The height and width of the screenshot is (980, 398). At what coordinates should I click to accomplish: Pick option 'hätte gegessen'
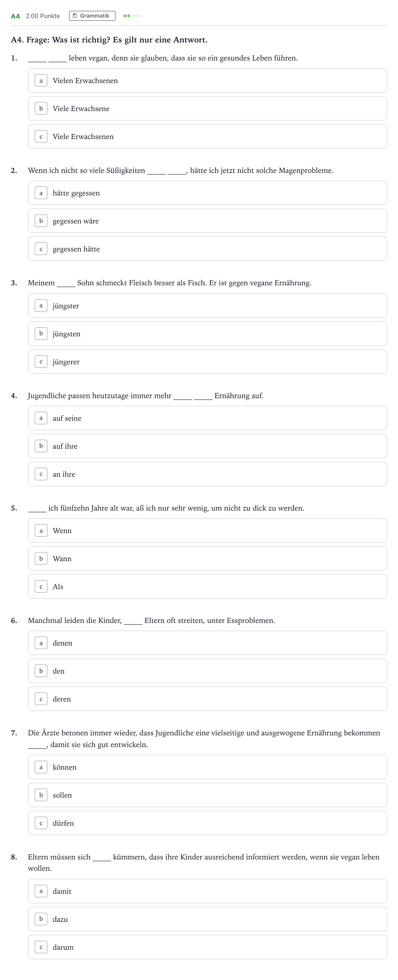207,193
